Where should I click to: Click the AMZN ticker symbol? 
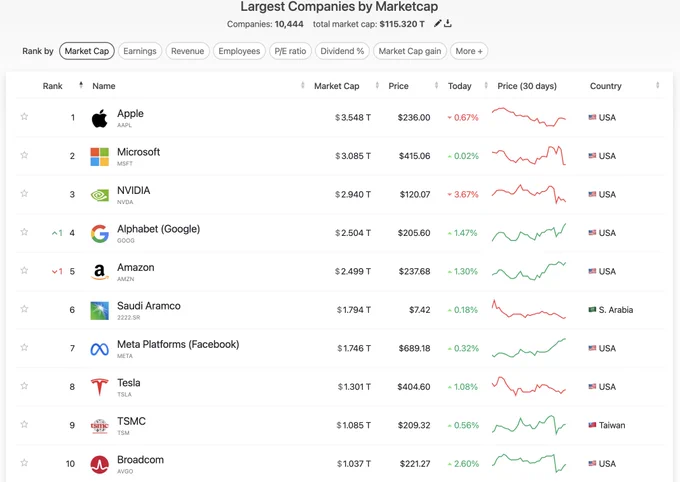[125, 279]
